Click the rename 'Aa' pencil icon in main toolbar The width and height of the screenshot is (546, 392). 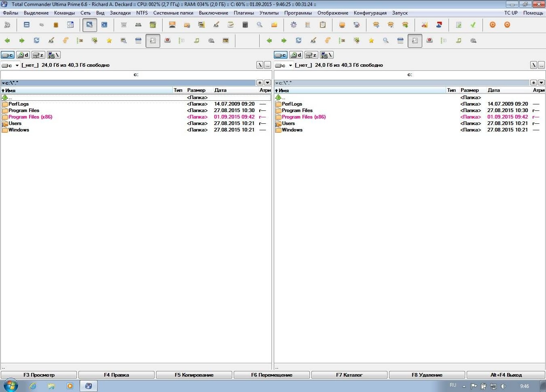point(216,25)
